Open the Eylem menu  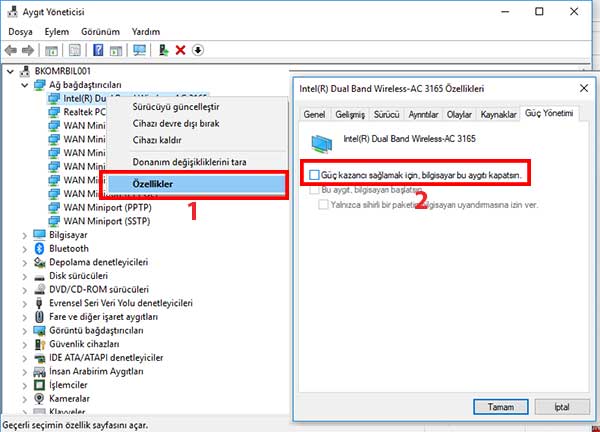[x=57, y=32]
